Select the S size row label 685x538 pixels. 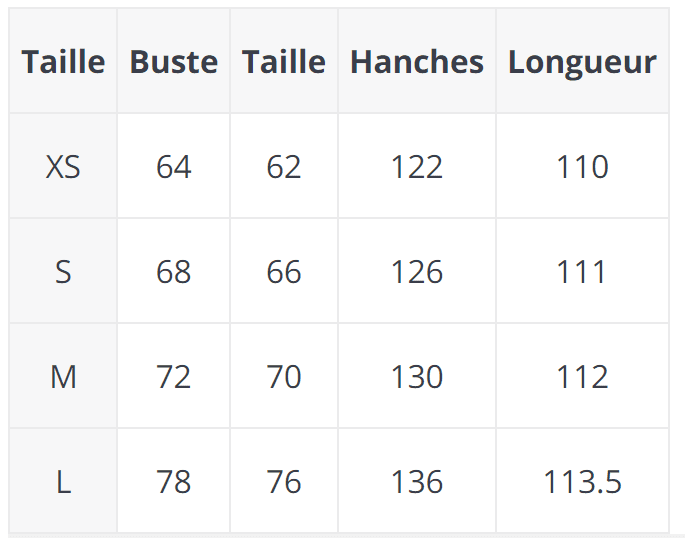point(63,272)
